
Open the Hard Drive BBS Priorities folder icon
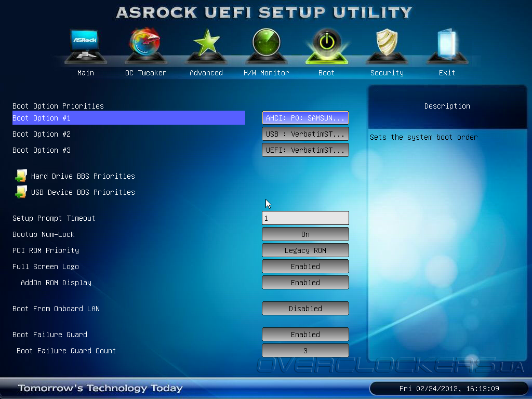pos(21,176)
